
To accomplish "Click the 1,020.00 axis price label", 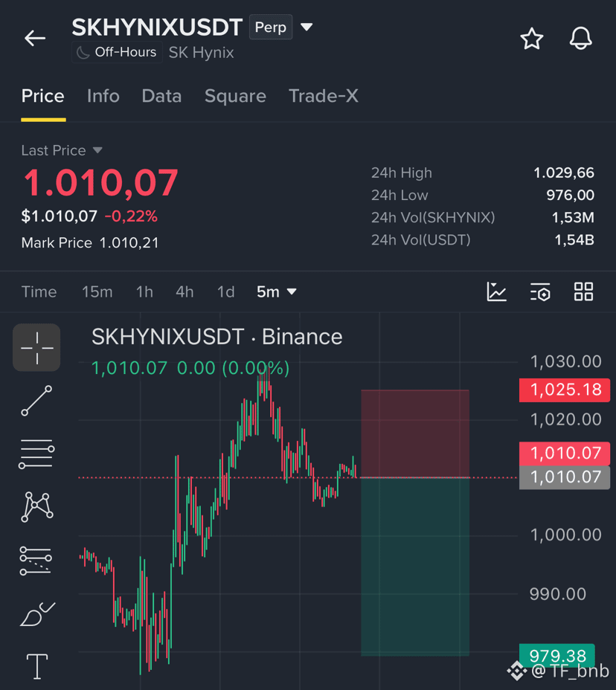I will 566,419.
